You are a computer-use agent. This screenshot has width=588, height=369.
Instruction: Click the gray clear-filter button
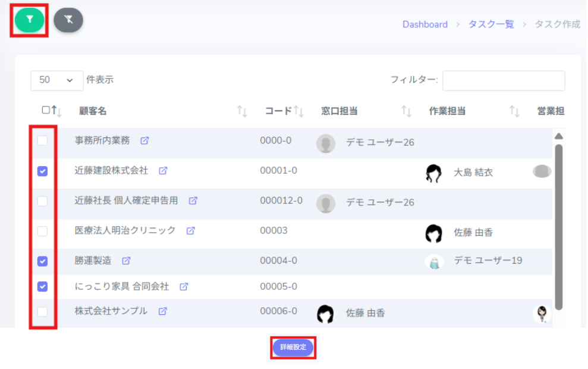click(x=68, y=20)
